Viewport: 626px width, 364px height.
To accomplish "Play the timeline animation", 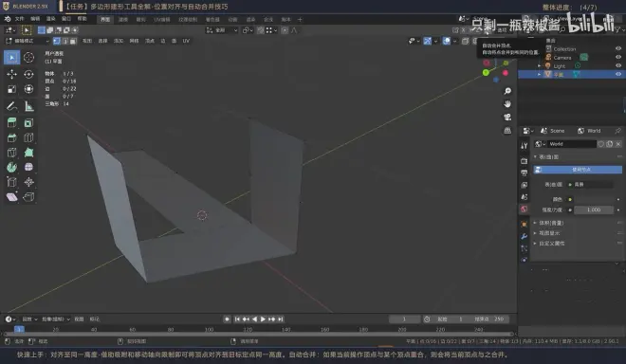I will pos(263,319).
